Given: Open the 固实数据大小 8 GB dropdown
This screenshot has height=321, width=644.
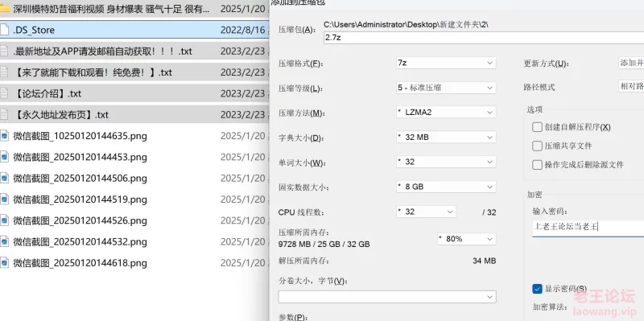Looking at the screenshot, I should tap(446, 187).
